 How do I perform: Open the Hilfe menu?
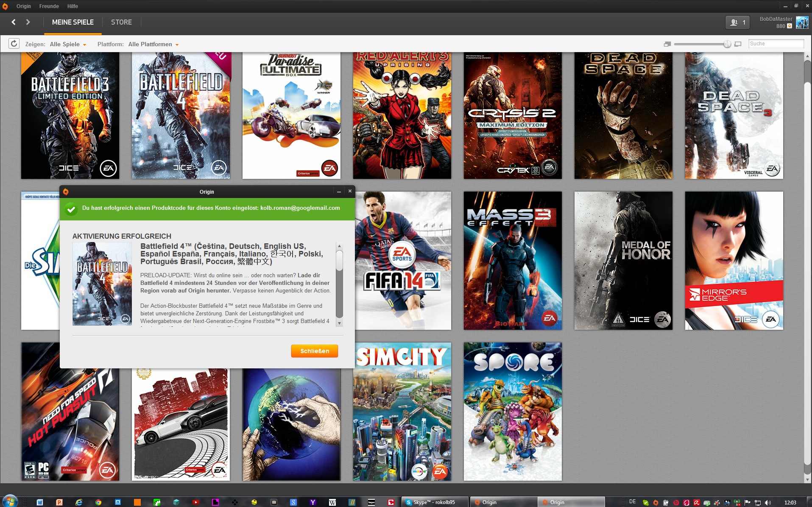coord(73,6)
